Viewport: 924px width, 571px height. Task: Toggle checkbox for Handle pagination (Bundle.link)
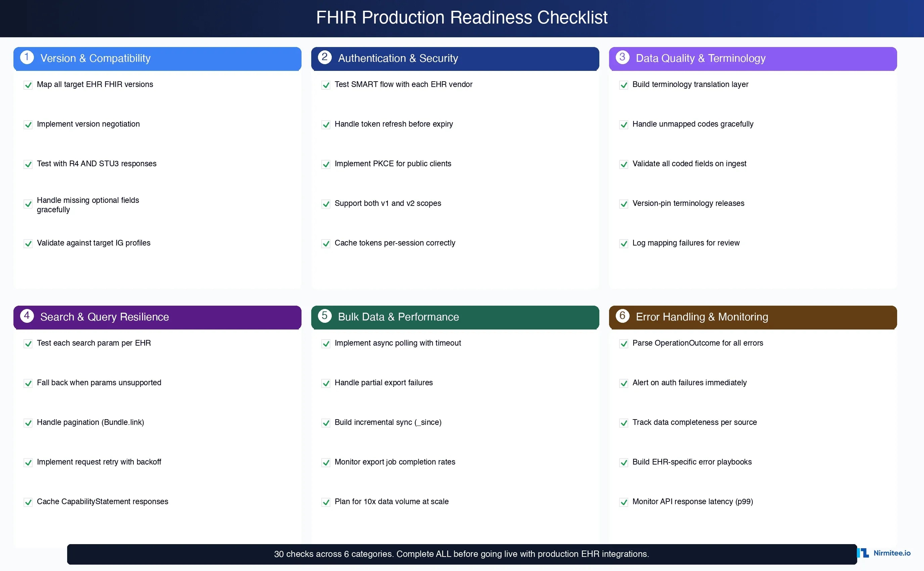point(28,423)
